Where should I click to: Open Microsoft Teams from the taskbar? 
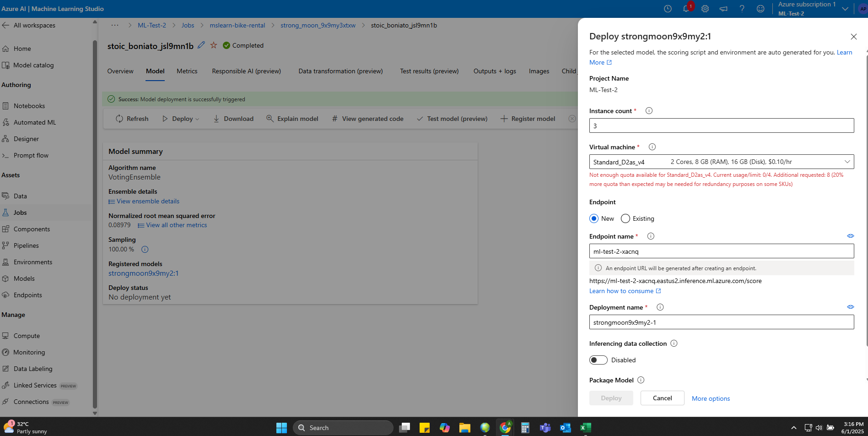click(545, 428)
